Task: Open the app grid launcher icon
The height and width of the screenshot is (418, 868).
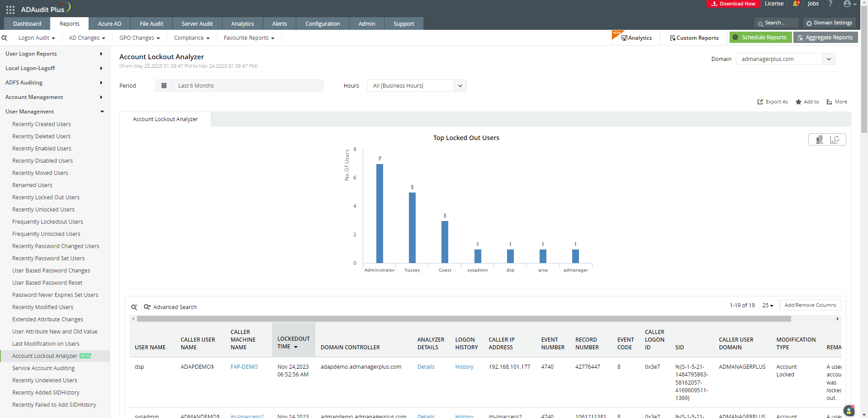Action: pos(10,9)
